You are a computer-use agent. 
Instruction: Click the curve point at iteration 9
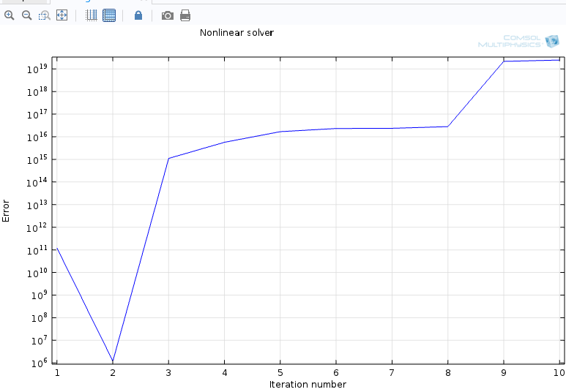point(504,61)
